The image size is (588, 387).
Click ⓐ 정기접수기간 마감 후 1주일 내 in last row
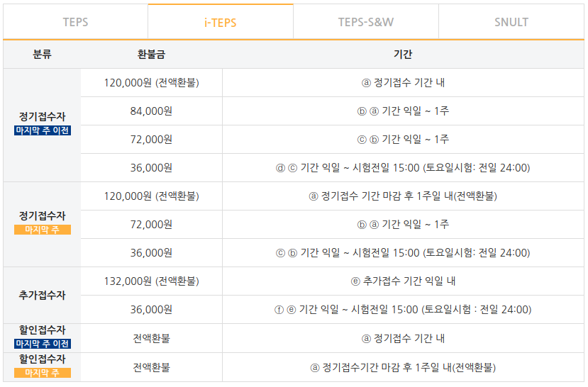(x=403, y=367)
